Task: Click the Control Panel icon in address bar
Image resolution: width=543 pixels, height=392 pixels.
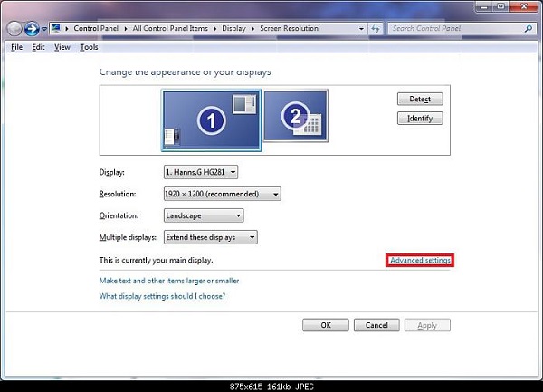Action: click(56, 28)
